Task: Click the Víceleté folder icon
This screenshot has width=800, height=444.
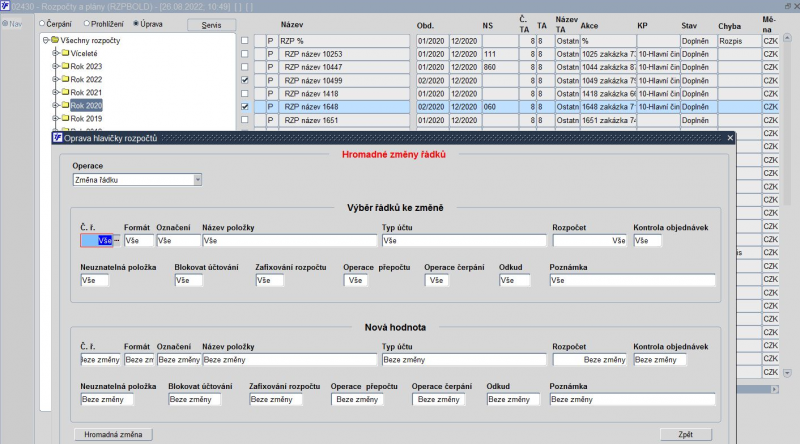Action: click(65, 53)
